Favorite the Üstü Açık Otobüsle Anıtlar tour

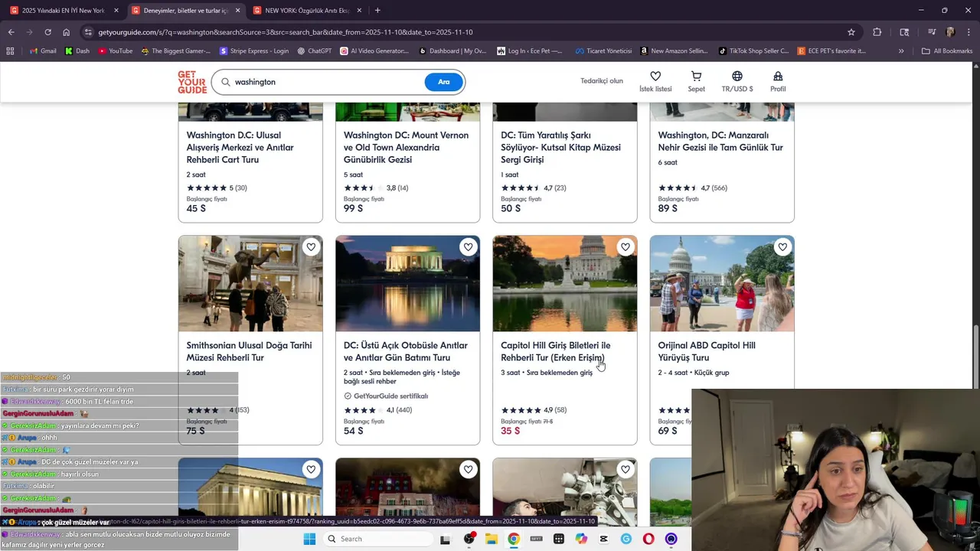[x=468, y=247]
